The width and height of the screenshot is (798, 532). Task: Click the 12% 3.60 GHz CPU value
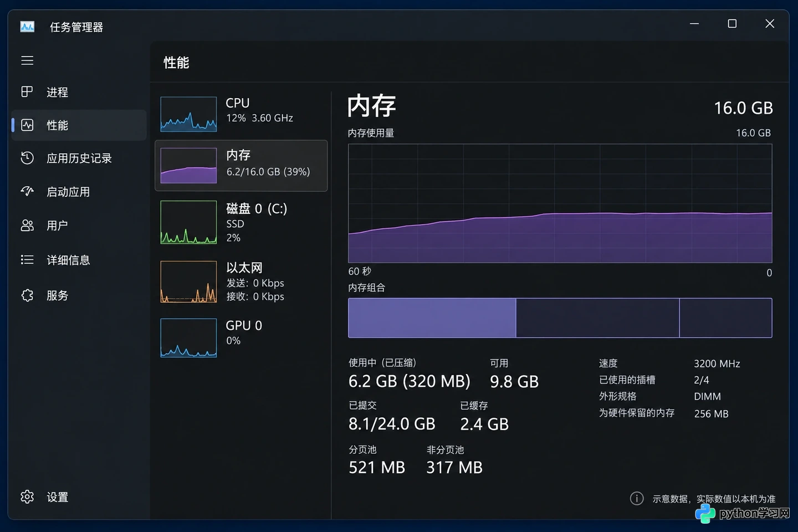259,118
